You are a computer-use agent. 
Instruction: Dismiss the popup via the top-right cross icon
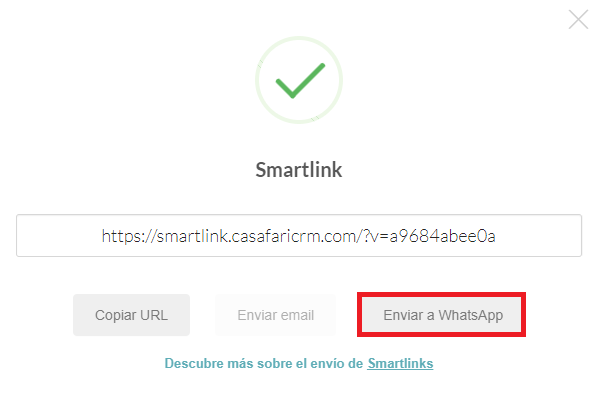[x=578, y=19]
